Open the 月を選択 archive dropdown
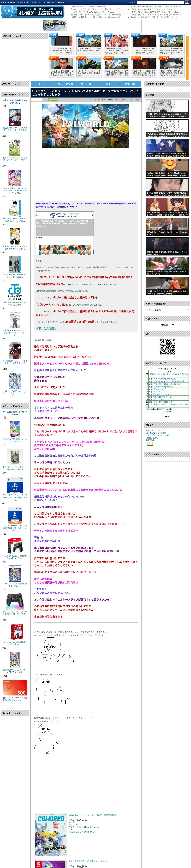The image size is (191, 868). tap(167, 325)
